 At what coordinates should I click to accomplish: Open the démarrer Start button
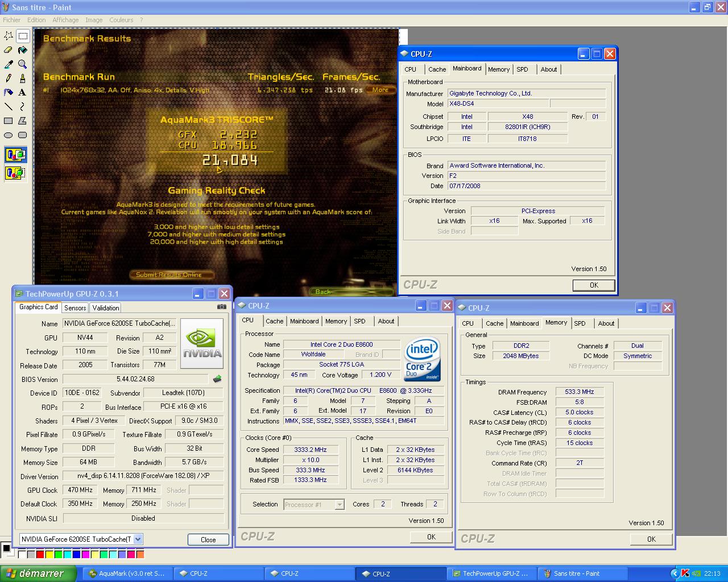point(38,573)
